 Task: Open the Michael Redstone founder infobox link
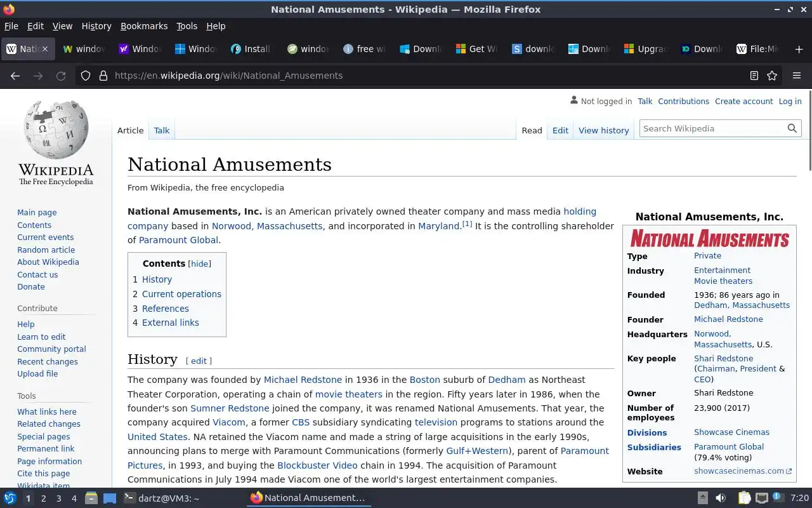(x=728, y=319)
